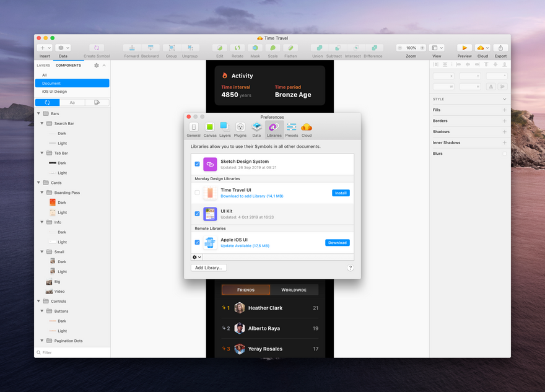Click the Add Library button
The width and height of the screenshot is (545, 392).
pyautogui.click(x=209, y=268)
